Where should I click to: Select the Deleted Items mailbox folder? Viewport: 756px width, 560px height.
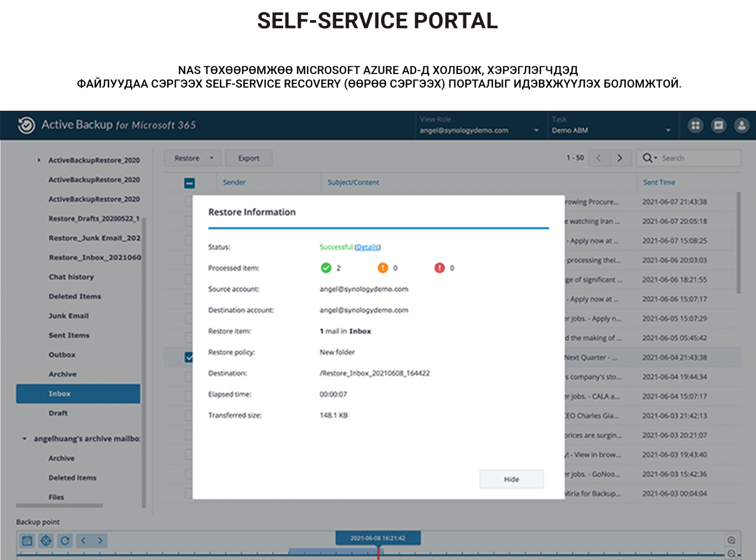coord(75,296)
